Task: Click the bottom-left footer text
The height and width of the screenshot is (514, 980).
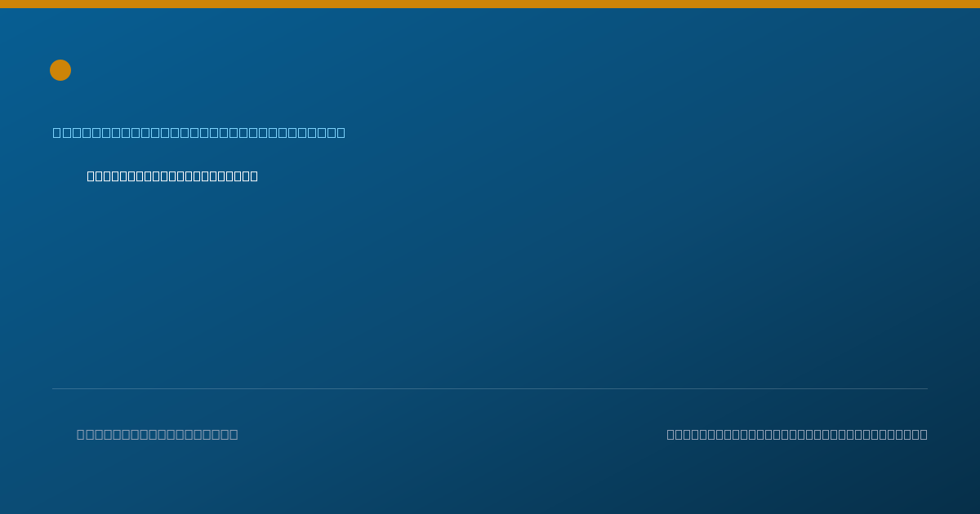Action: pyautogui.click(x=158, y=434)
